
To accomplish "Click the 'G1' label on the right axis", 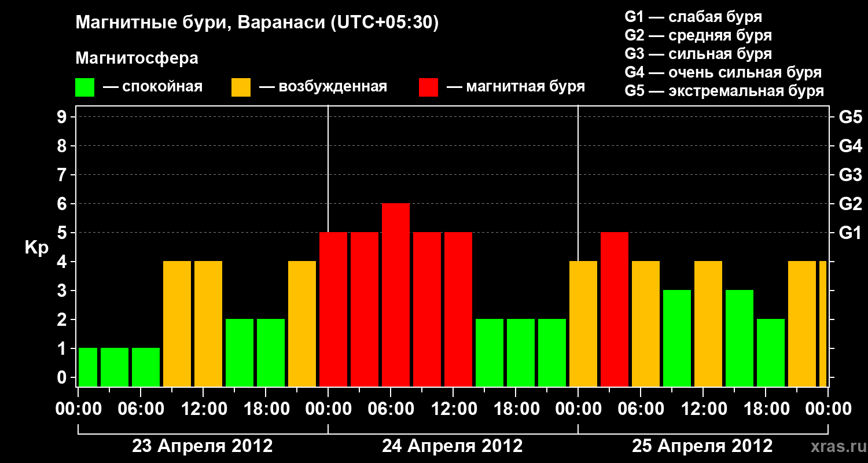I will (850, 233).
